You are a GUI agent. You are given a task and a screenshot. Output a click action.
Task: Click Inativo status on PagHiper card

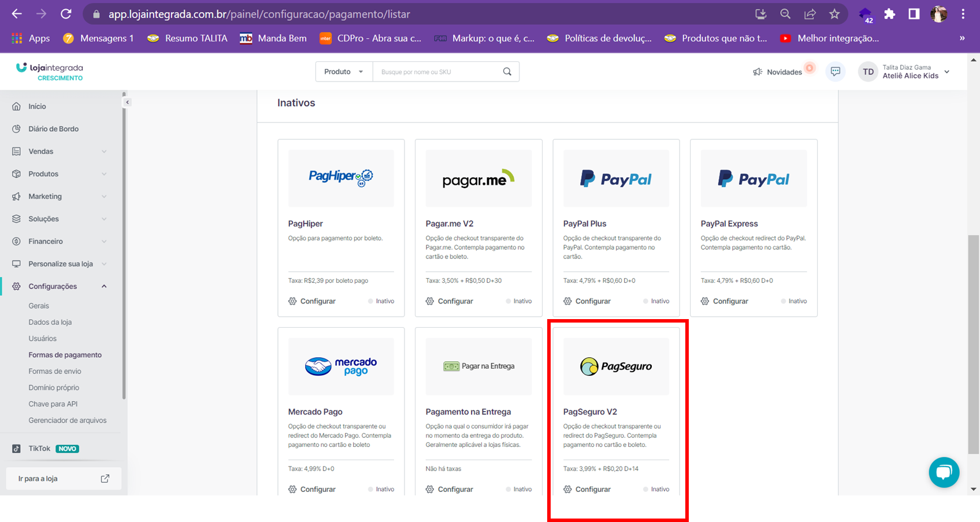381,301
